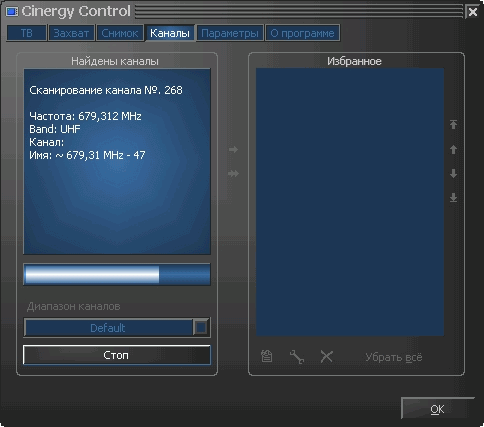
Task: Click the text 'Сканирование канала №. 268'
Action: click(x=106, y=90)
